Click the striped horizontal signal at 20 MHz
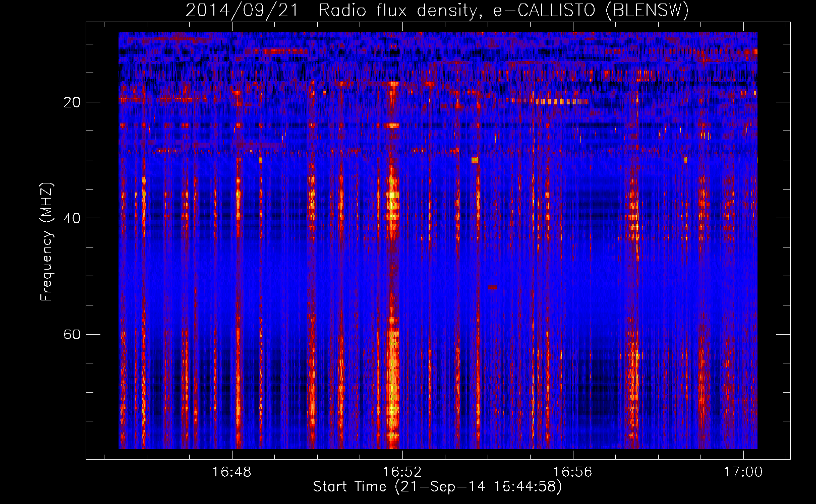This screenshot has height=504, width=816. [562, 101]
